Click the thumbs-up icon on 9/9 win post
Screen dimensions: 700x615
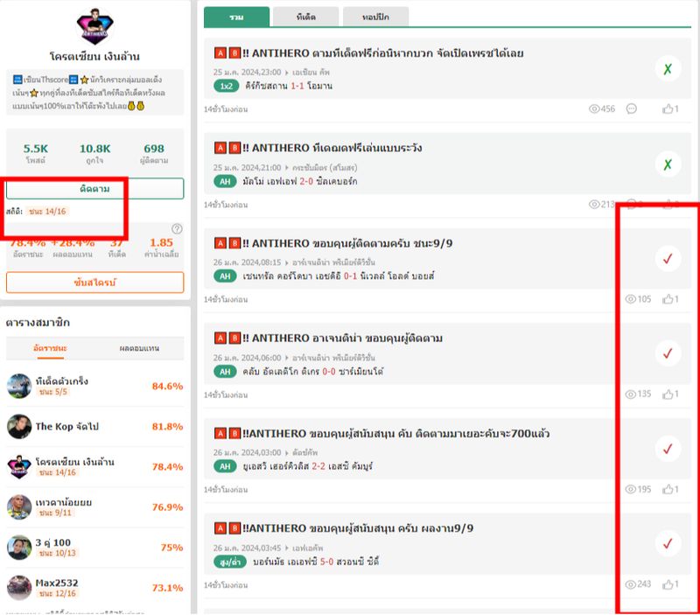[668, 299]
